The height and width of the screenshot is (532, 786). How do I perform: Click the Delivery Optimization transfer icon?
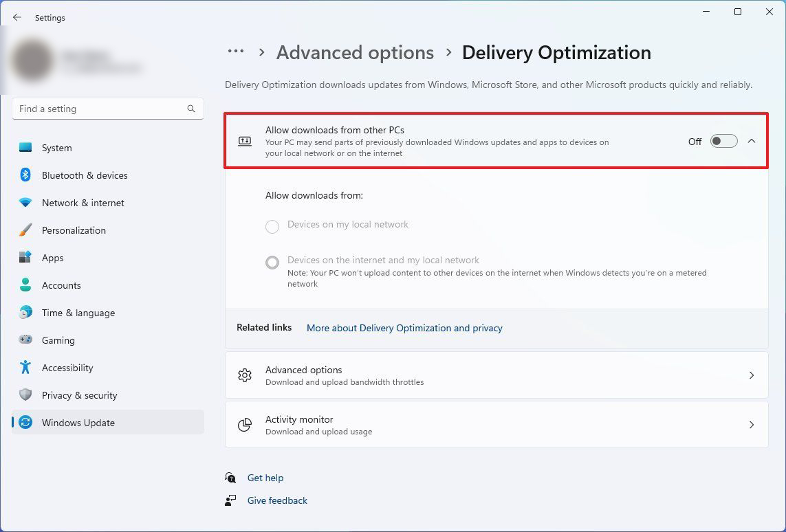[245, 141]
